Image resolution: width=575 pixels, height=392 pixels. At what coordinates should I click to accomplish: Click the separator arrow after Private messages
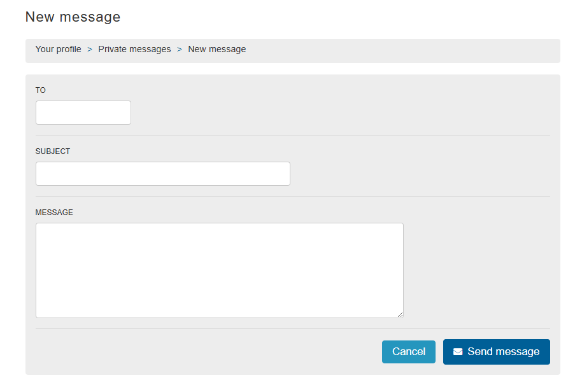(x=180, y=49)
